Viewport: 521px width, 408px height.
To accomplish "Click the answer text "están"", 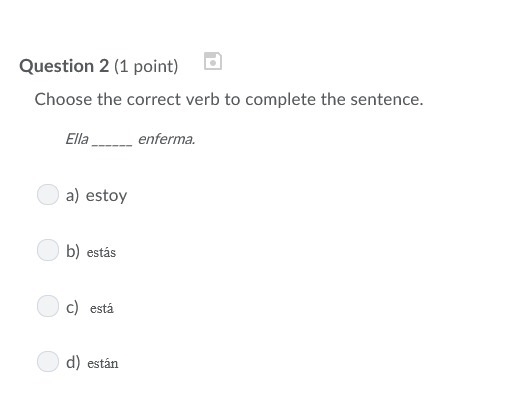I will [103, 363].
